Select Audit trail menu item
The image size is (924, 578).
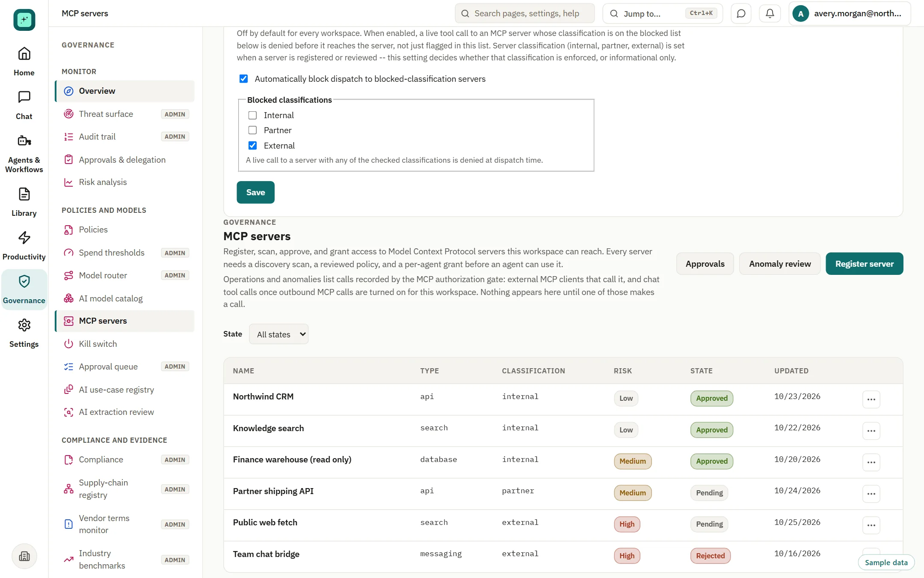click(125, 137)
